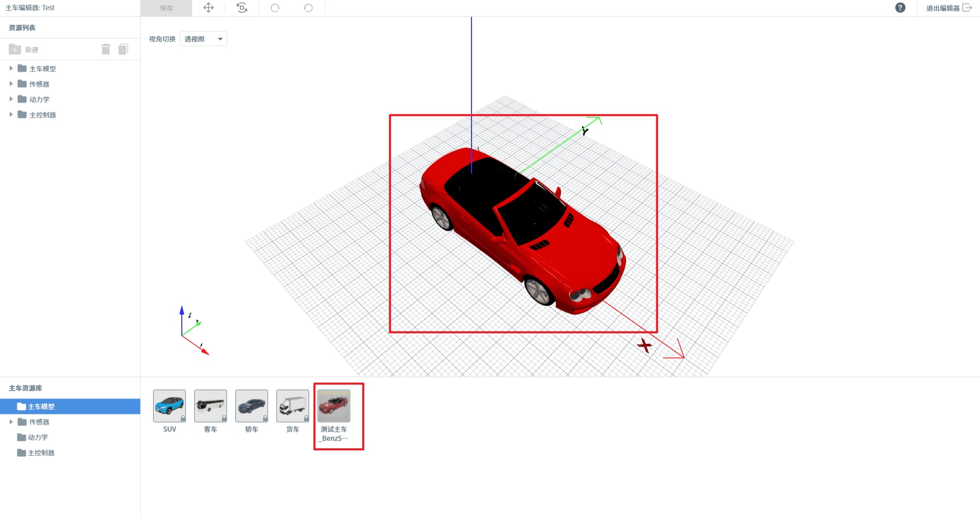Choose the SUV vehicle thumbnail

tap(169, 406)
